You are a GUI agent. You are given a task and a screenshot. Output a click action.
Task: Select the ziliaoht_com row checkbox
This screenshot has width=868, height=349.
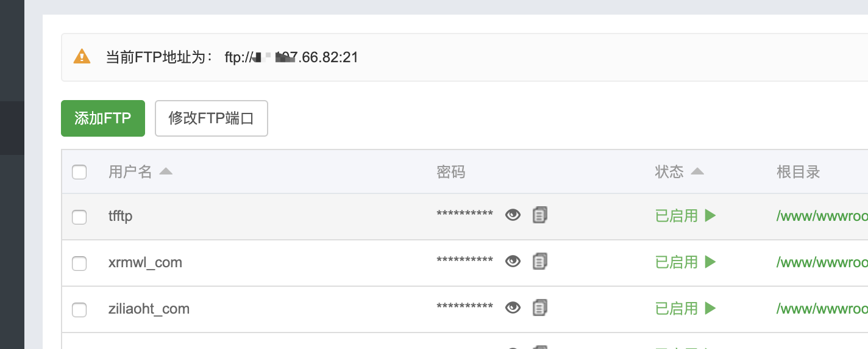pyautogui.click(x=79, y=310)
